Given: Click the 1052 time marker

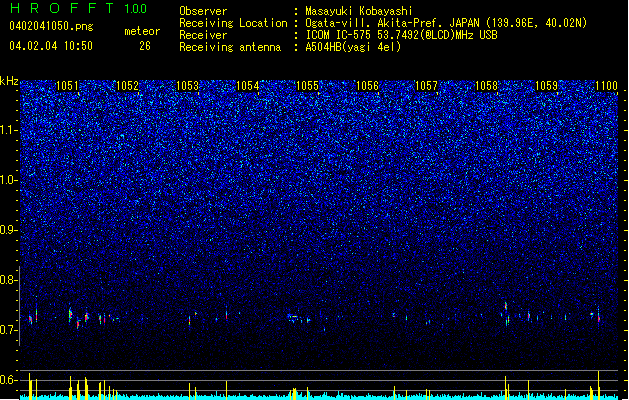Looking at the screenshot, I should pos(127,86).
